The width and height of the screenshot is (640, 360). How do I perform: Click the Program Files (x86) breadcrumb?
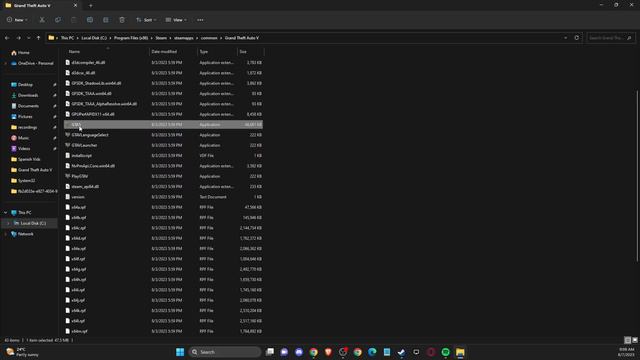tap(131, 38)
